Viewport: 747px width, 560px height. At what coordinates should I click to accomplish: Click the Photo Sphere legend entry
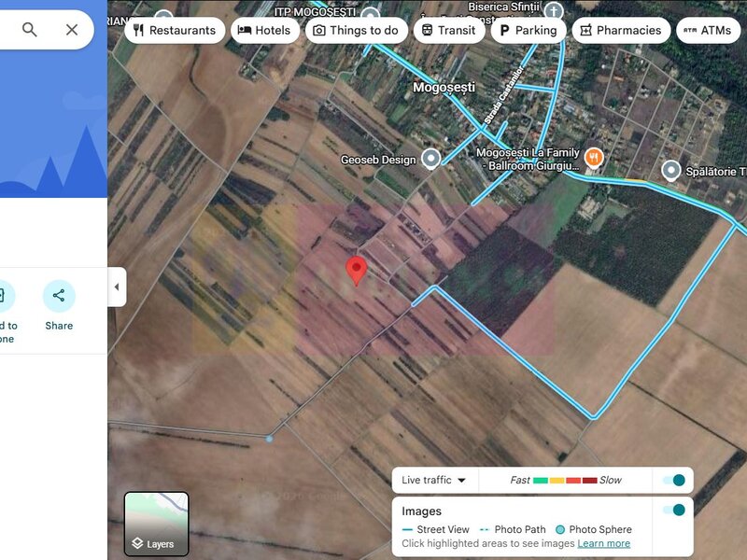tap(594, 529)
